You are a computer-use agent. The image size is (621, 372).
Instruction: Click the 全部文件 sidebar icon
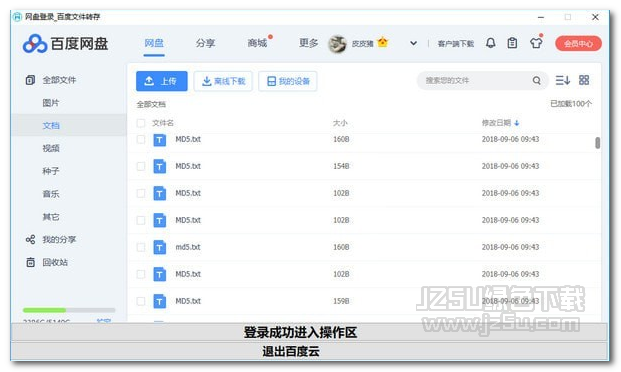[30, 80]
